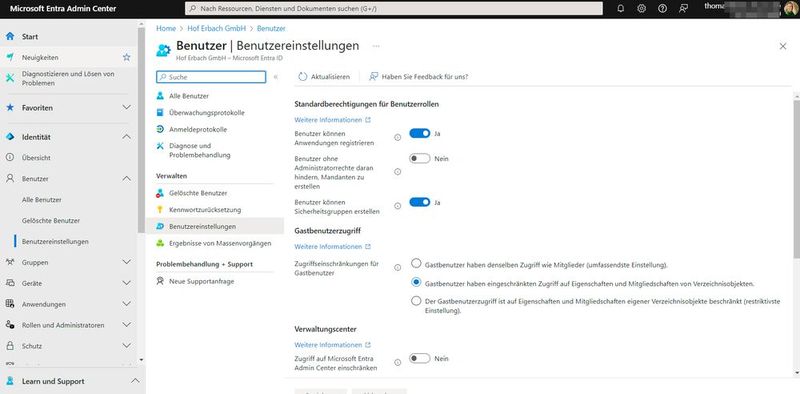The width and height of the screenshot is (800, 394).
Task: Collapse the blade menu with double chevron
Action: [x=276, y=77]
